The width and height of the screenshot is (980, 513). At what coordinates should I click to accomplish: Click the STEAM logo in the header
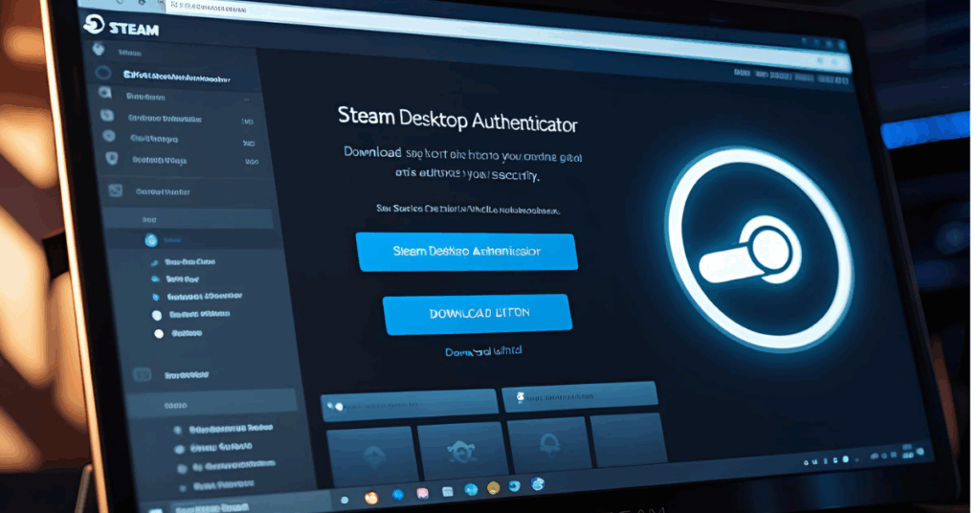coord(122,27)
